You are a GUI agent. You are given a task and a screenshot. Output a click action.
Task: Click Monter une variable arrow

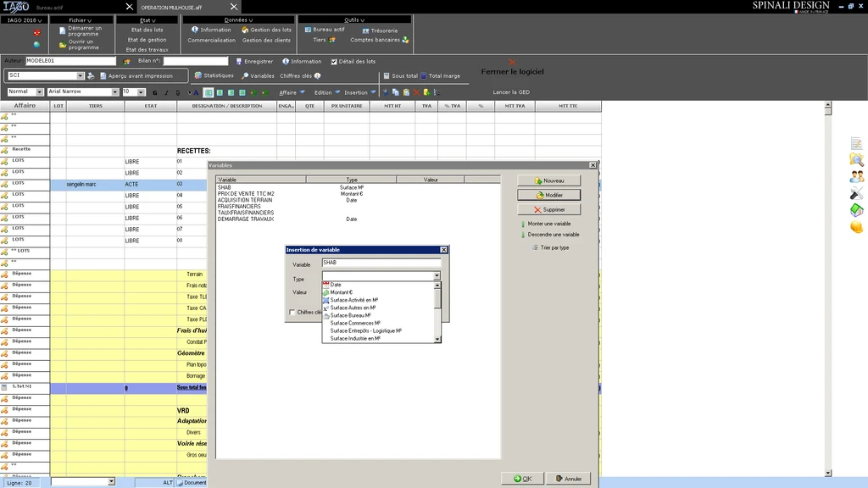click(522, 224)
